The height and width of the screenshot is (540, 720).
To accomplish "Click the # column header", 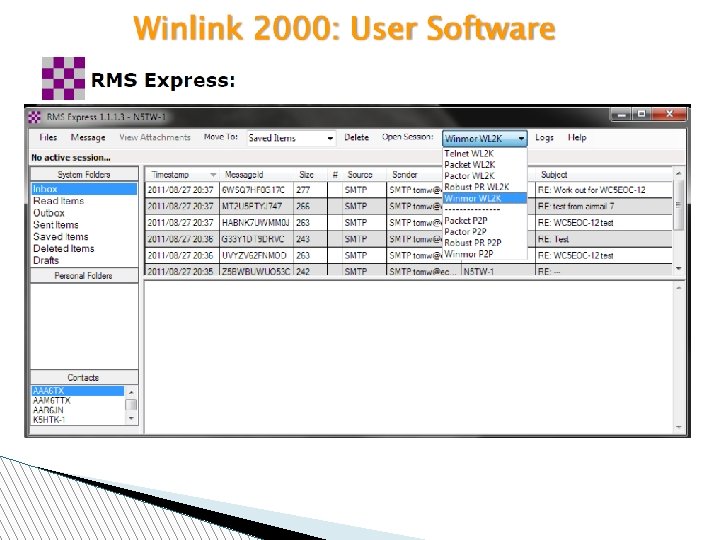I will (334, 174).
